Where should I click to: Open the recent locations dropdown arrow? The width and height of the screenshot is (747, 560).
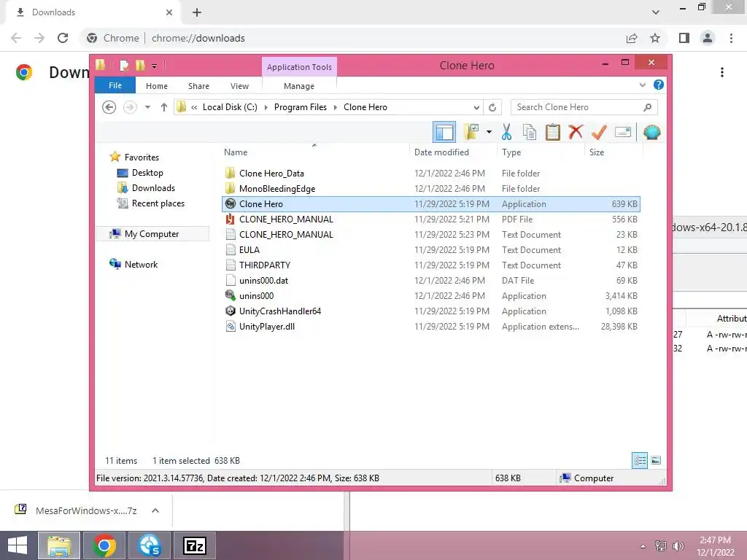click(x=147, y=107)
